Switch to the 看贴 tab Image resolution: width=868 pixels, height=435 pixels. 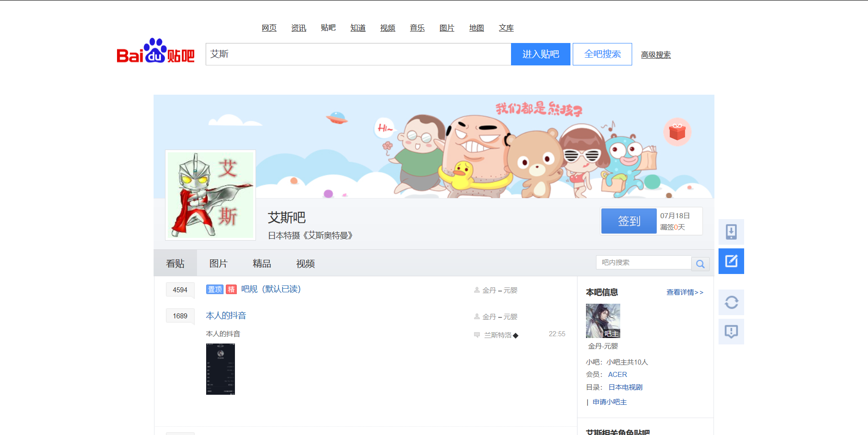[x=175, y=263]
